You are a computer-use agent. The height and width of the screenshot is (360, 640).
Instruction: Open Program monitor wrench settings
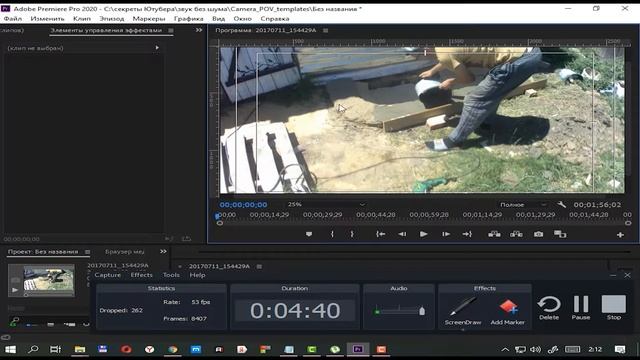pos(562,204)
